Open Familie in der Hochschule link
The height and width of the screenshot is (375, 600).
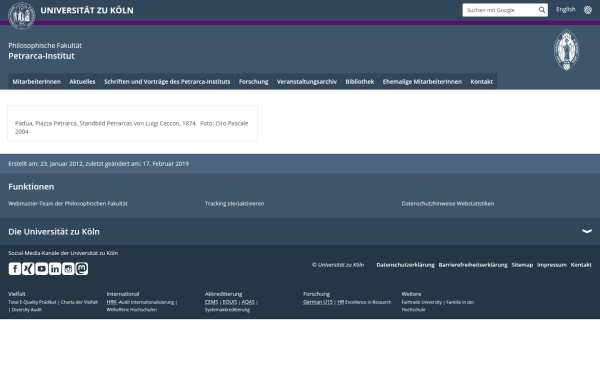(x=438, y=306)
